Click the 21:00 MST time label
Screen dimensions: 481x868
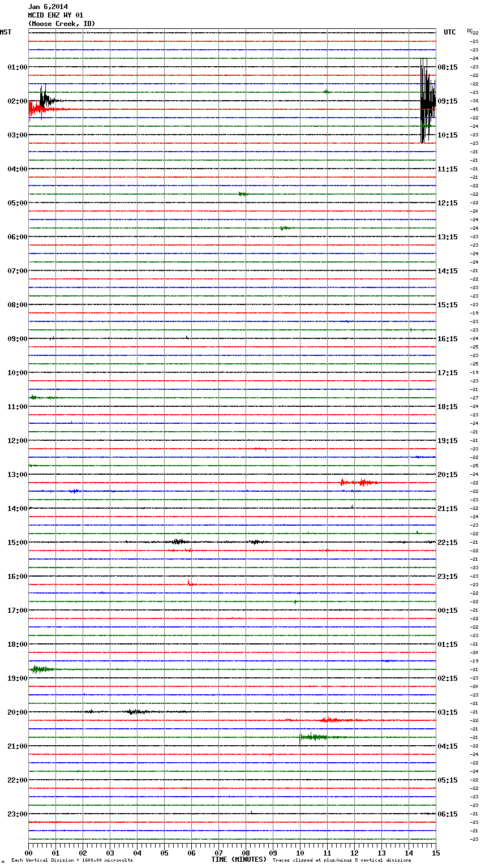coord(17,746)
